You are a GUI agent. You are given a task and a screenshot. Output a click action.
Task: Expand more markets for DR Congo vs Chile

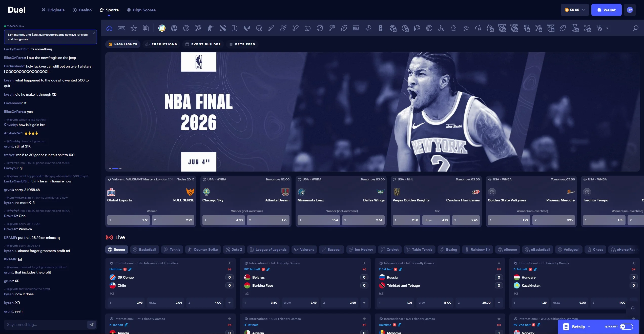tap(230, 303)
